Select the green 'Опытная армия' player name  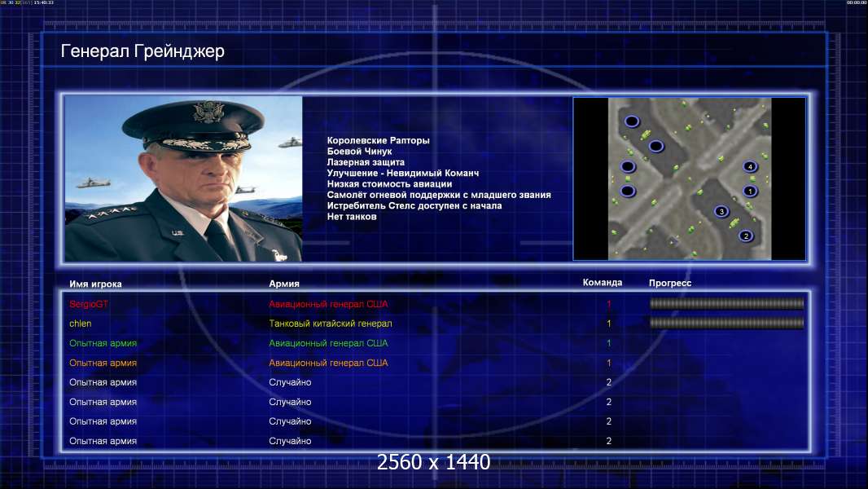click(x=103, y=343)
